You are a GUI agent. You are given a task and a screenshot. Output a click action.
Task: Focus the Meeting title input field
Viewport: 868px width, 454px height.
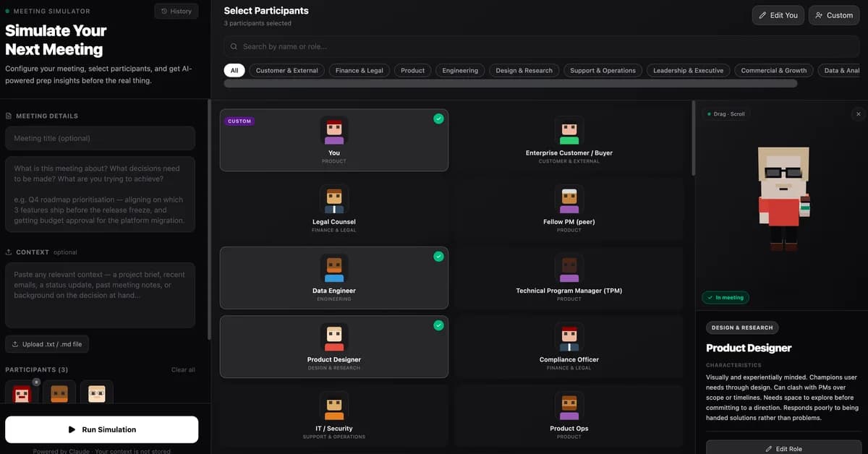(100, 138)
